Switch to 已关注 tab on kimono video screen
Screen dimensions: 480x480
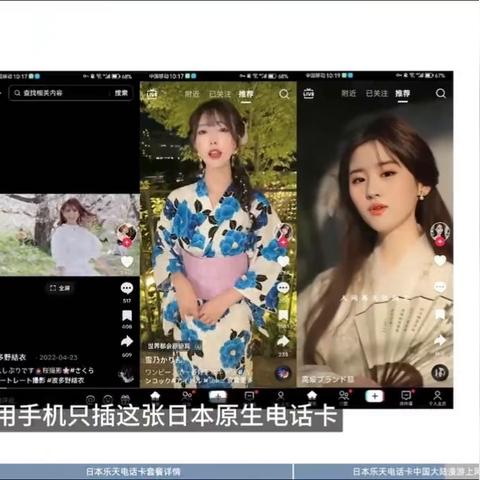(x=220, y=94)
